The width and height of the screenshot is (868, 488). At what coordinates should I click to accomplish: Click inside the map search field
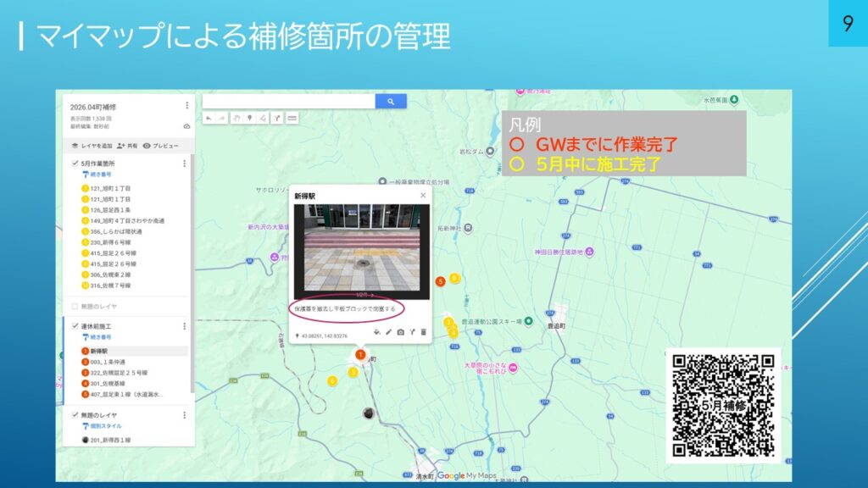[288, 101]
